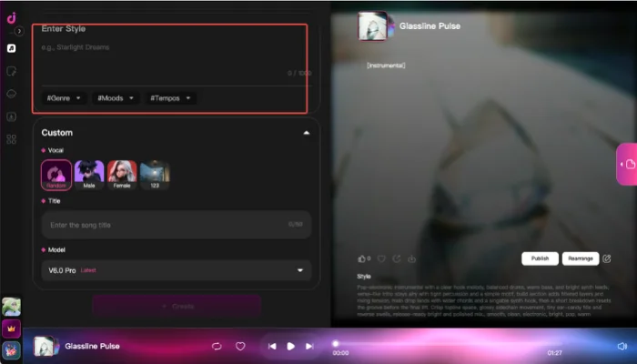Click the Rearrange button

(x=581, y=258)
